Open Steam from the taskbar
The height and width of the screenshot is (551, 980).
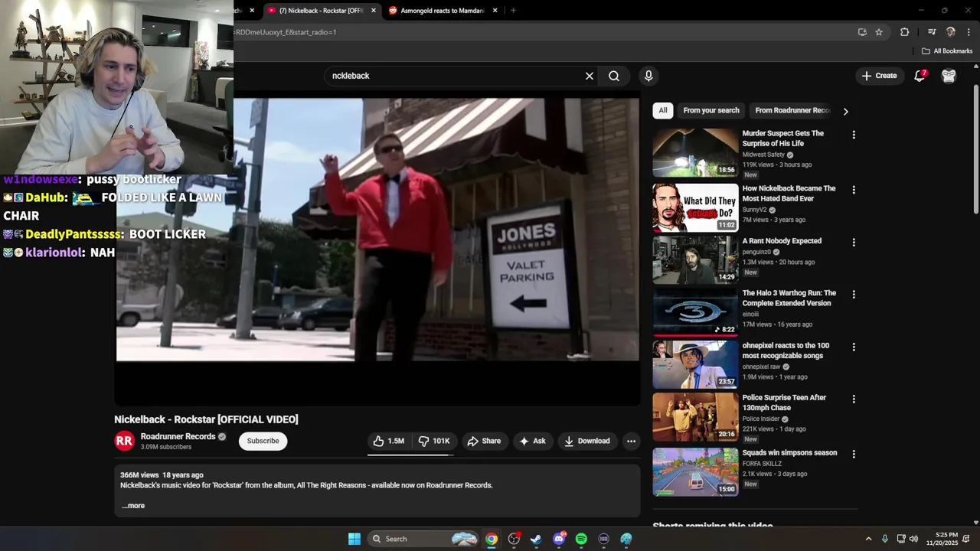(536, 539)
